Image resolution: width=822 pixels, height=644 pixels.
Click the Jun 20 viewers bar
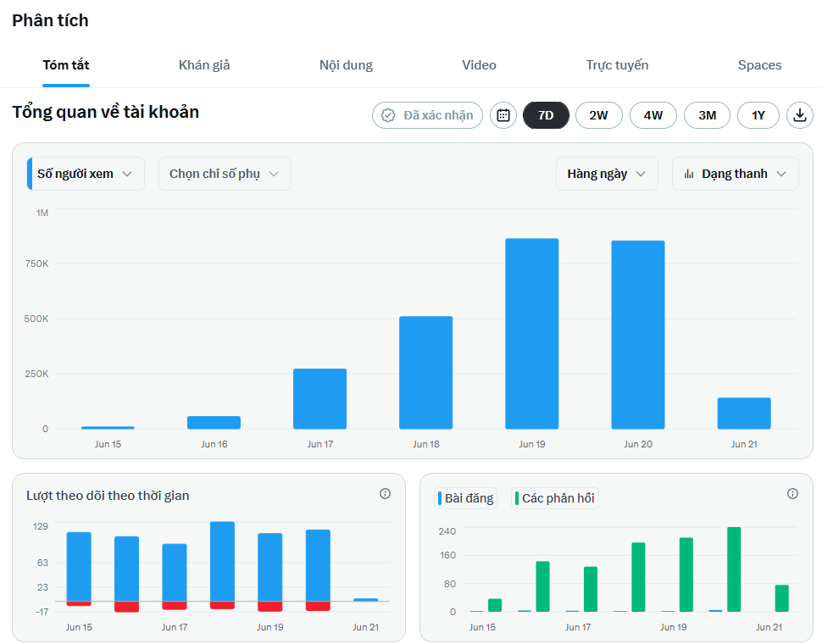pos(638,335)
